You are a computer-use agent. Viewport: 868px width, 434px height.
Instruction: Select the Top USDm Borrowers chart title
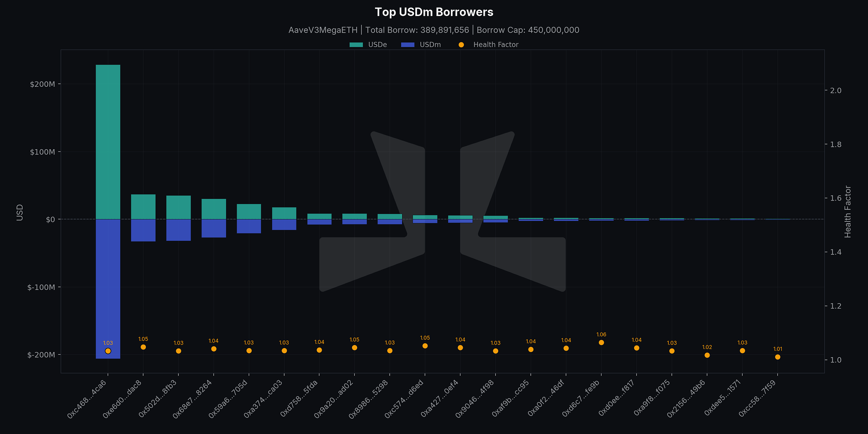(434, 12)
